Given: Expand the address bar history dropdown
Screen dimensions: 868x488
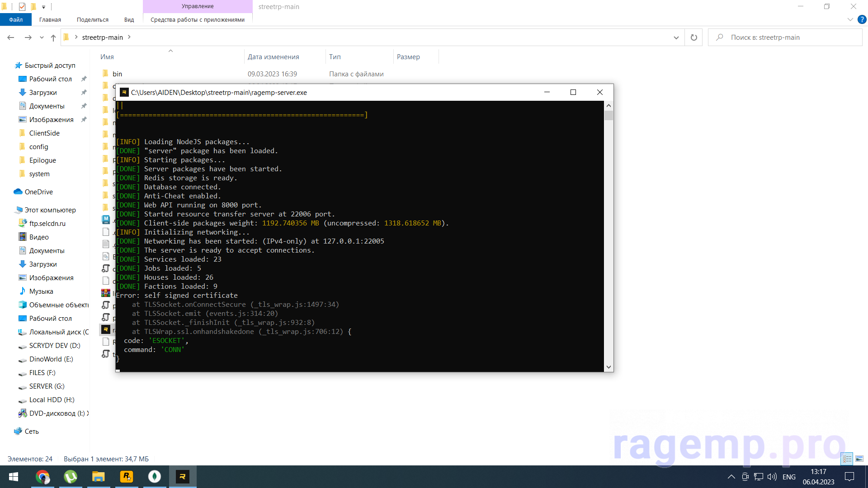Looking at the screenshot, I should click(676, 38).
